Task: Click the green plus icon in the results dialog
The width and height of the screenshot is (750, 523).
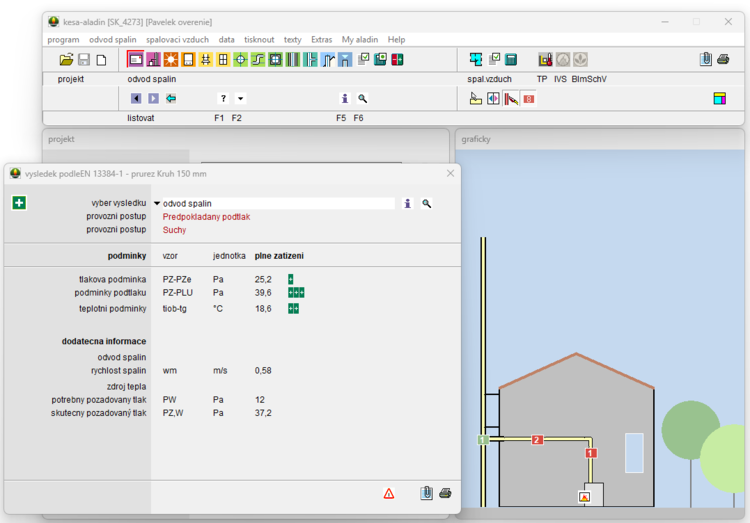Action: tap(19, 203)
